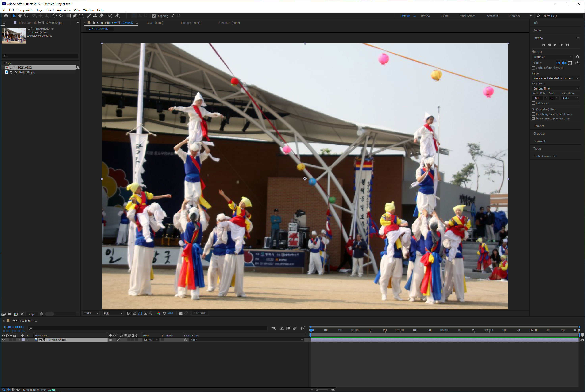The height and width of the screenshot is (392, 585).
Task: Select the Zoom magnifier tool
Action: tap(26, 16)
